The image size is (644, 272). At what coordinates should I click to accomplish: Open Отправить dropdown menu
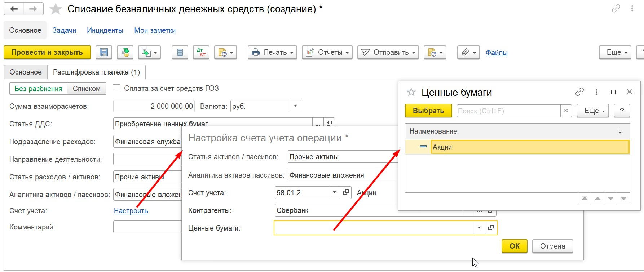pyautogui.click(x=388, y=53)
